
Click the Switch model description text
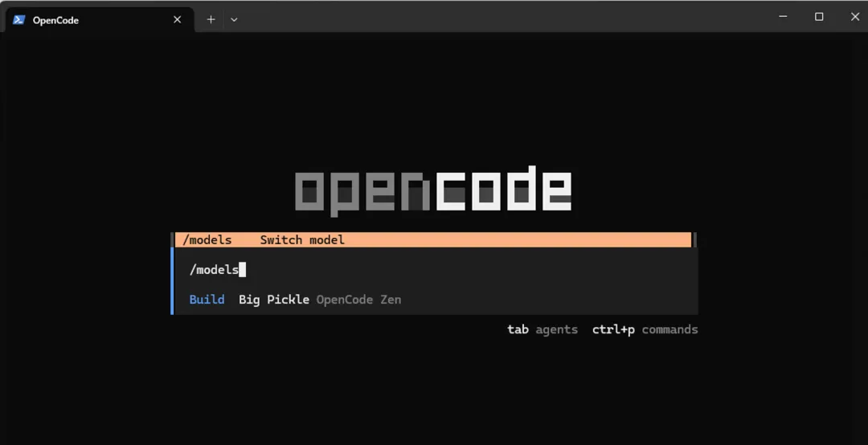[x=302, y=239]
